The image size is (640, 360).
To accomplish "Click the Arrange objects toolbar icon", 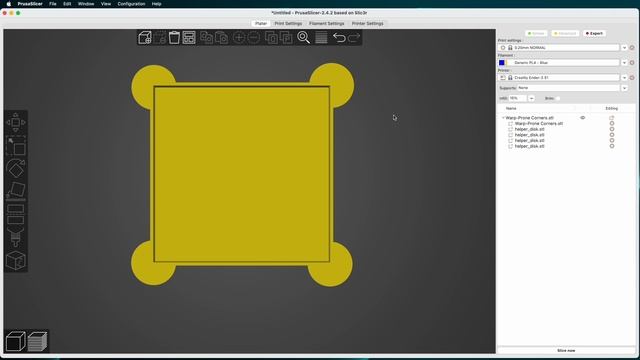I will (189, 38).
